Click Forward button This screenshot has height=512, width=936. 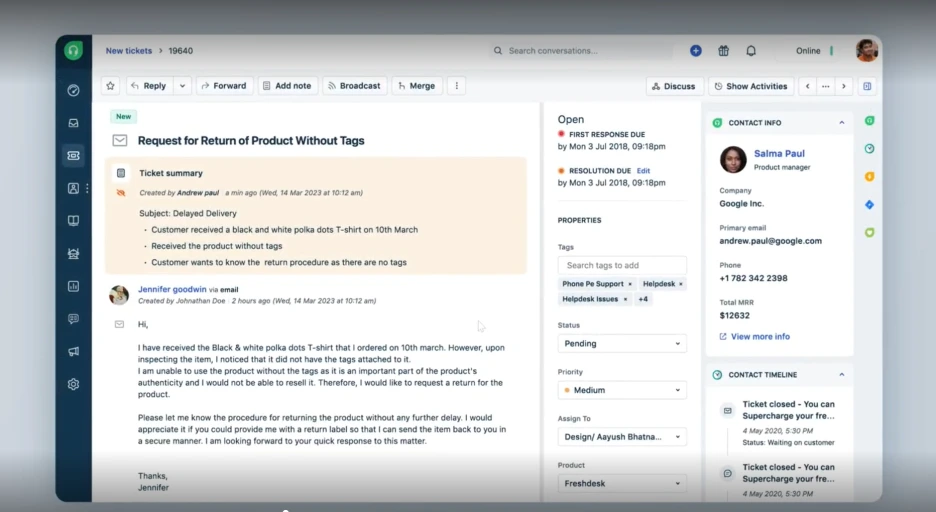[x=224, y=86]
